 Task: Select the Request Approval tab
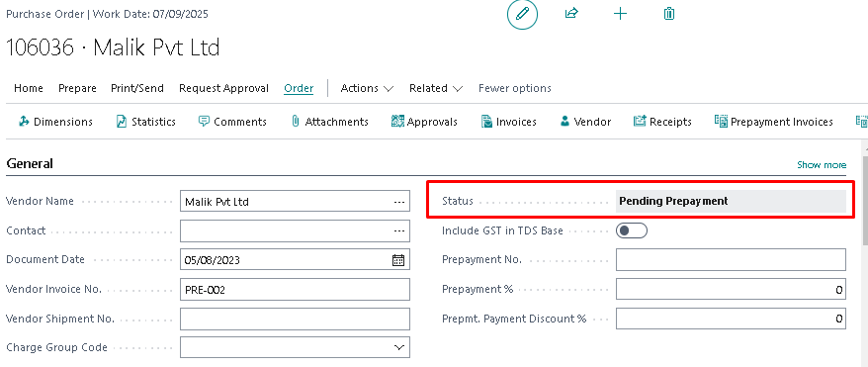(x=223, y=89)
